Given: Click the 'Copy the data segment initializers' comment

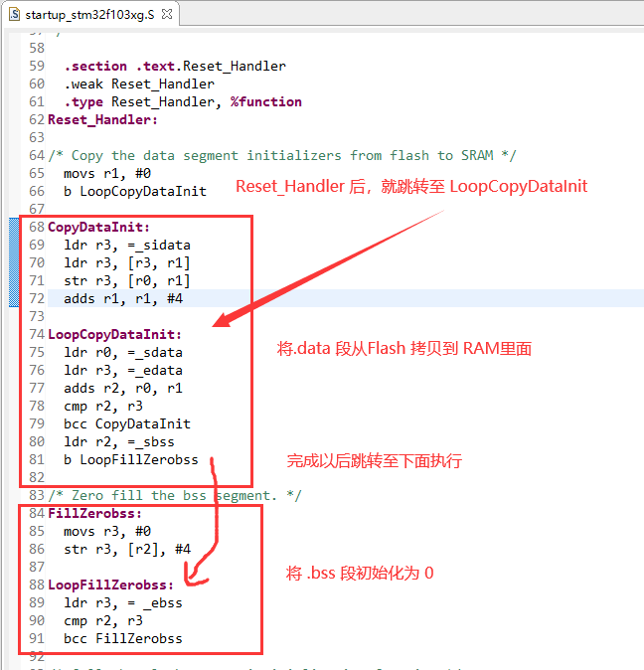Looking at the screenshot, I should [282, 155].
